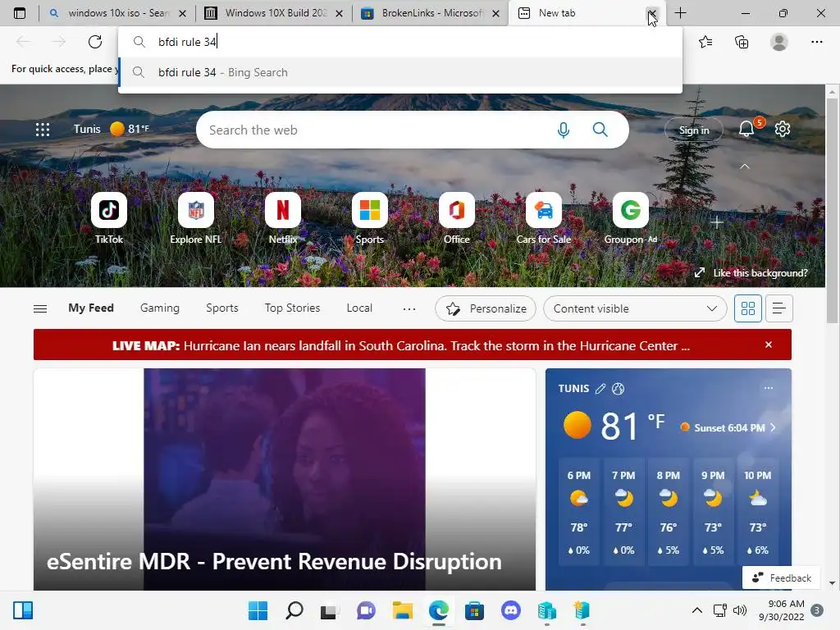Screen dimensions: 840x630
Task: Select the Gaming feed category
Action: (x=160, y=308)
